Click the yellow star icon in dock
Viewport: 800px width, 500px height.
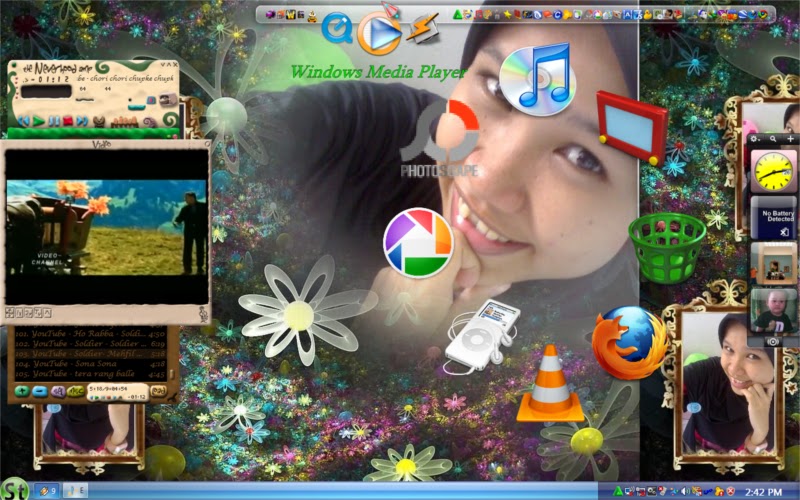pyautogui.click(x=507, y=15)
